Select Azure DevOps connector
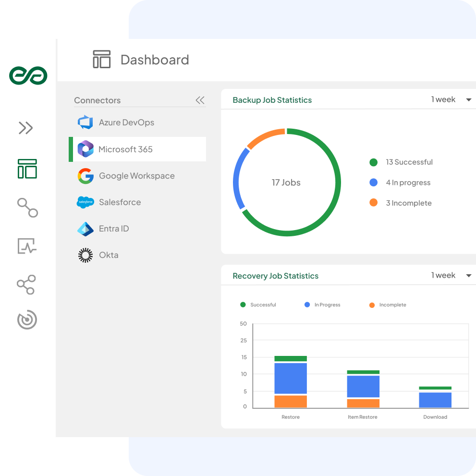This screenshot has width=476, height=476. [126, 122]
